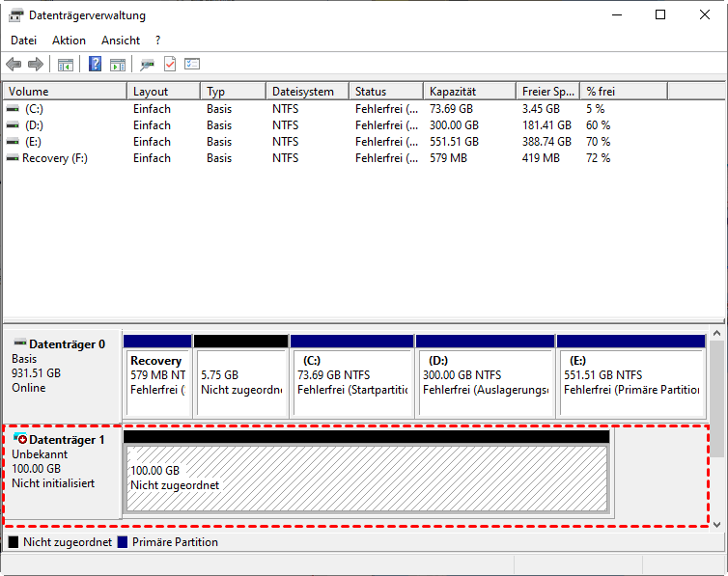Close the Datenträgerverwaltung window
The image size is (728, 576).
[704, 14]
